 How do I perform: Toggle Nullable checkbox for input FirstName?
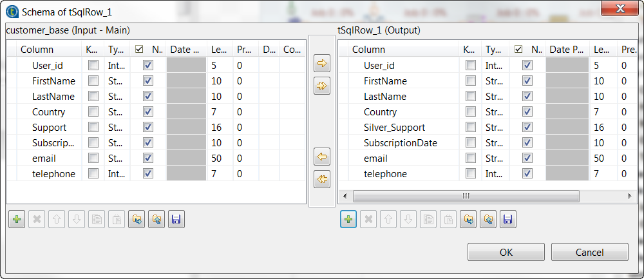click(148, 81)
